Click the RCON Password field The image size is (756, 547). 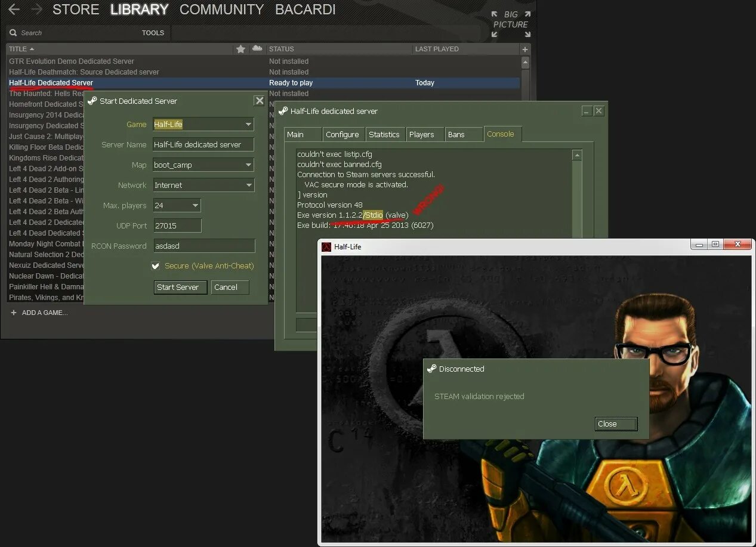(x=204, y=246)
